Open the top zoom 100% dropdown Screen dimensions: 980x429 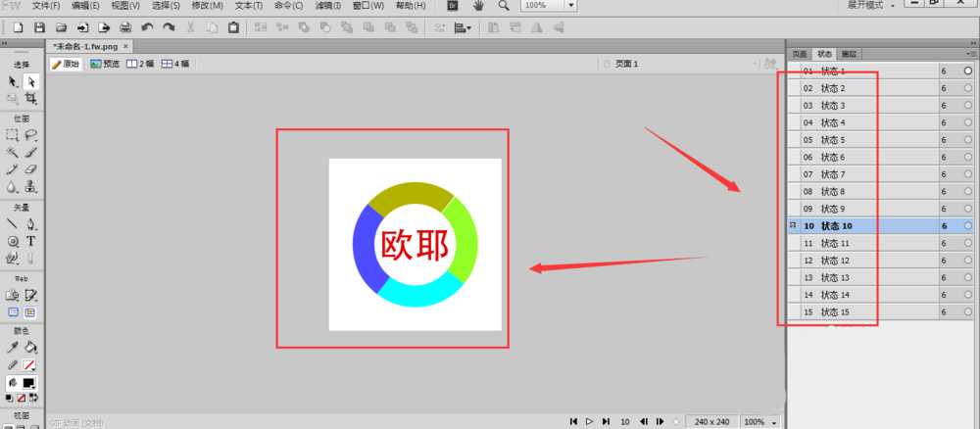pyautogui.click(x=571, y=6)
